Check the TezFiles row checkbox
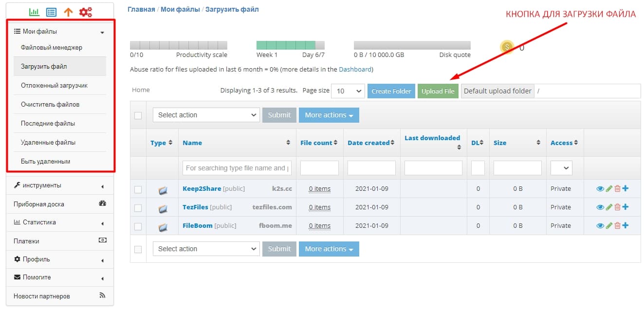The image size is (644, 332). (138, 208)
